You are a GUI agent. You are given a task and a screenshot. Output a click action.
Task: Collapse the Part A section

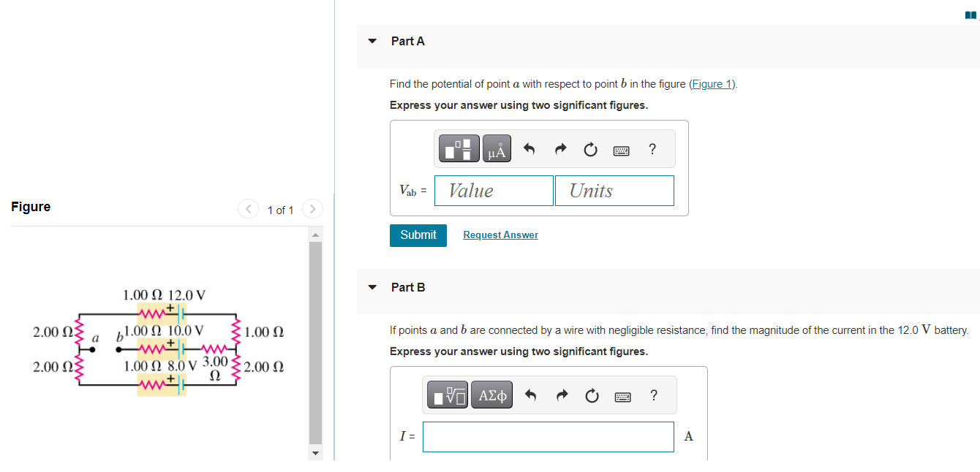click(x=372, y=41)
